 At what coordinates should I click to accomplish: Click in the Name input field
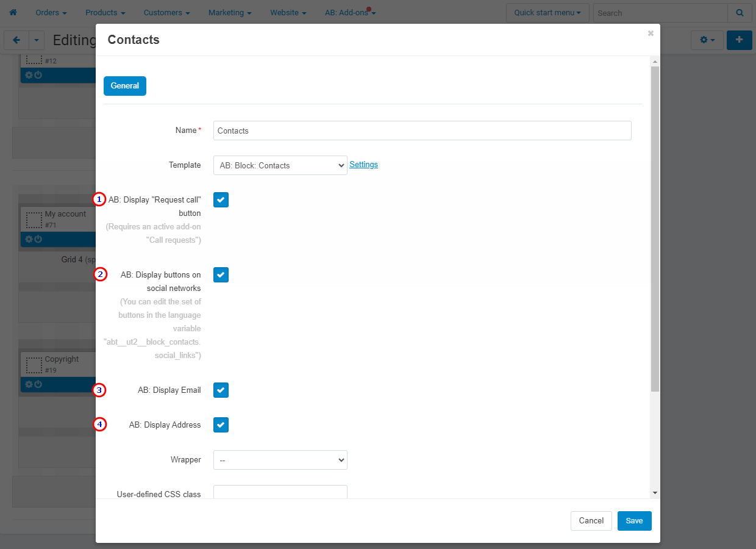pos(423,131)
